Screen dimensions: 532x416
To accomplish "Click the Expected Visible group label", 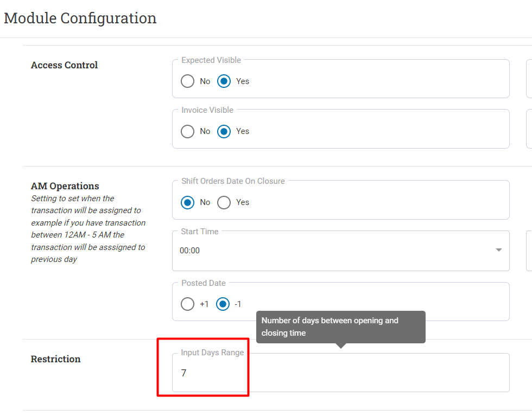I will tap(211, 60).
